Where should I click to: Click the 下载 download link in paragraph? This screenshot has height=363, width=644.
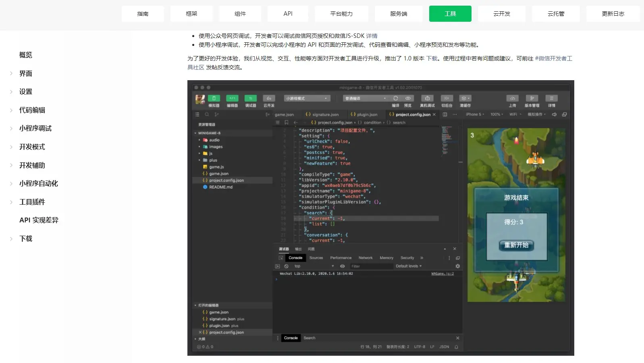click(x=432, y=58)
